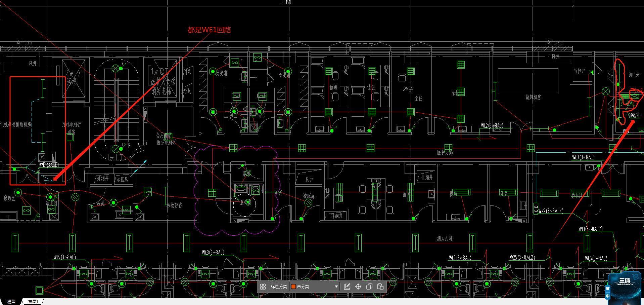This screenshot has height=305, width=644.
Task: Click the 污物暂存 room label
Action: 174,205
